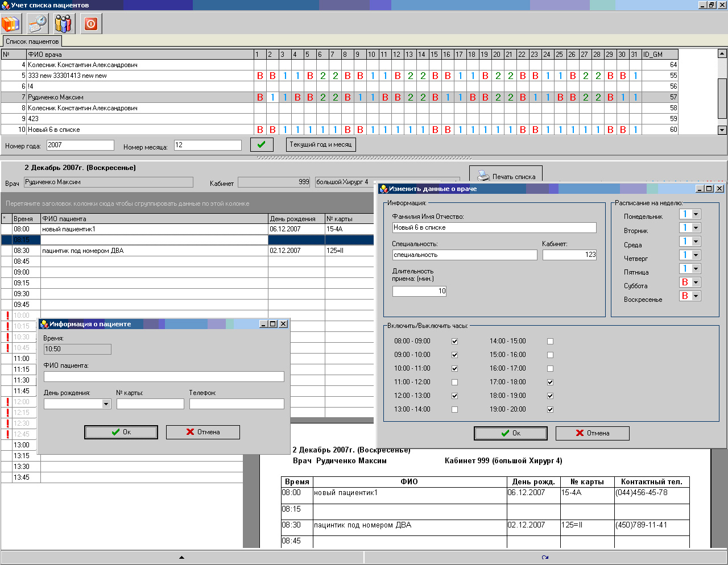Open the Понедельник schedule dropdown
Screen dimensions: 728x565
[x=696, y=214]
